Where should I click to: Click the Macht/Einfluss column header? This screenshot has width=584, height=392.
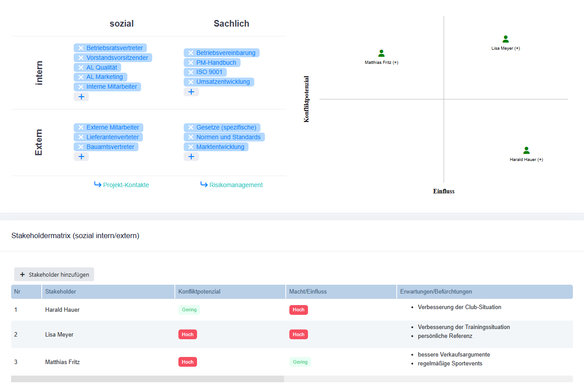(x=341, y=292)
